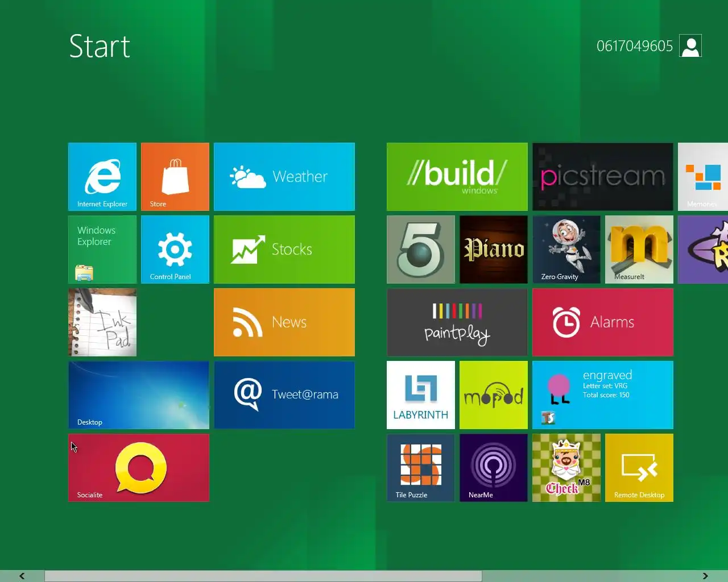
Task: Click the user name 0617049605
Action: pyautogui.click(x=635, y=46)
